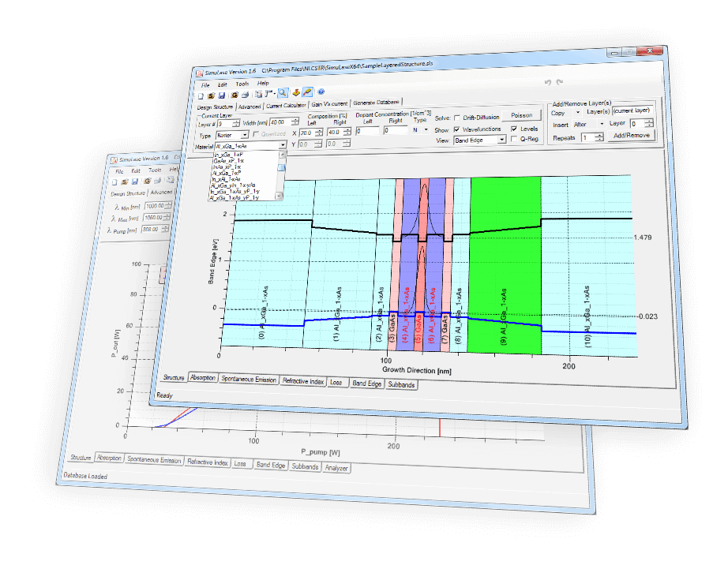
Task: Click the Dopant Concentration Left input field
Action: pyautogui.click(x=368, y=131)
